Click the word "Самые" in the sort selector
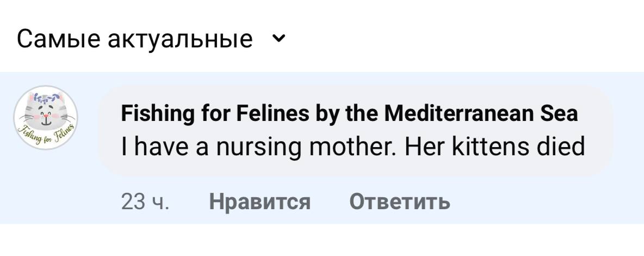Viewport: 644px width, 256px height. pyautogui.click(x=55, y=39)
